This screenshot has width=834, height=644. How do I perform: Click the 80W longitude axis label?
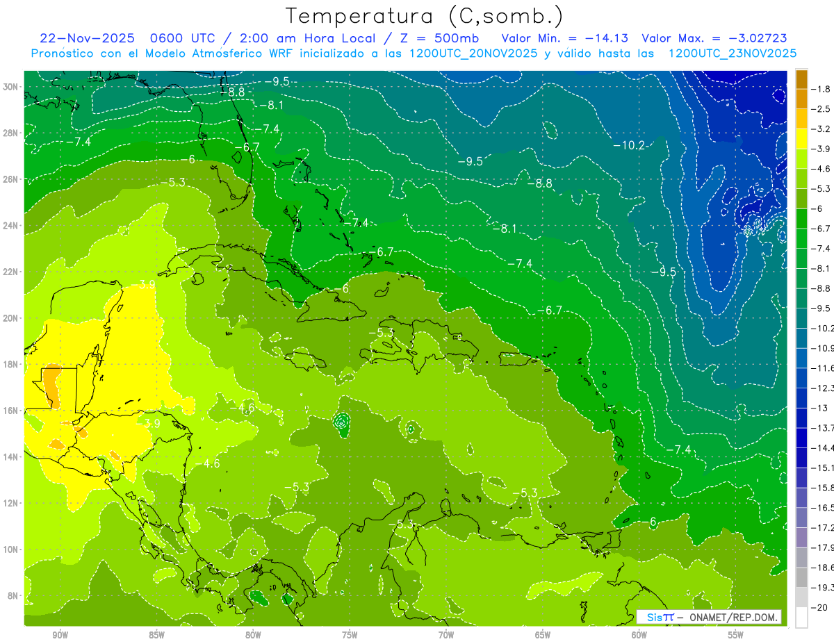tap(253, 636)
